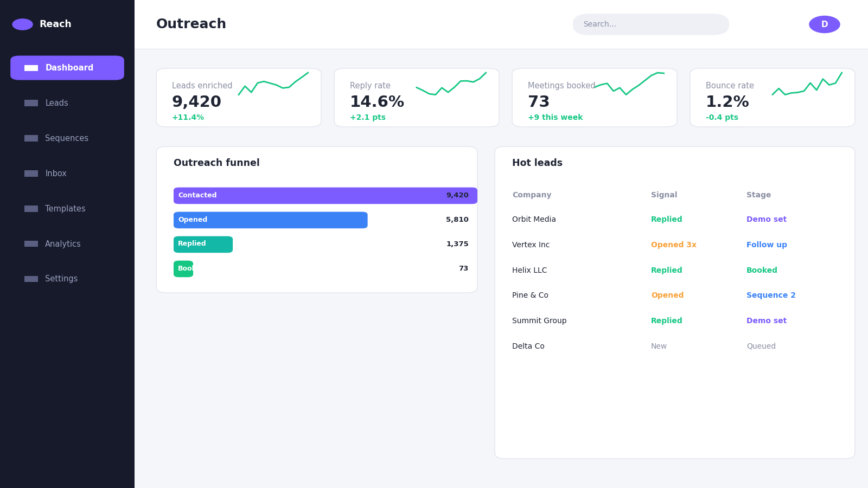This screenshot has height=488, width=868.
Task: Open the Vertex Inc lead
Action: click(x=531, y=245)
